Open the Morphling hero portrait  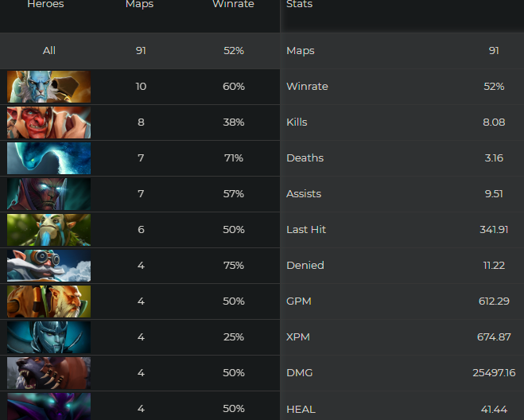tap(49, 158)
